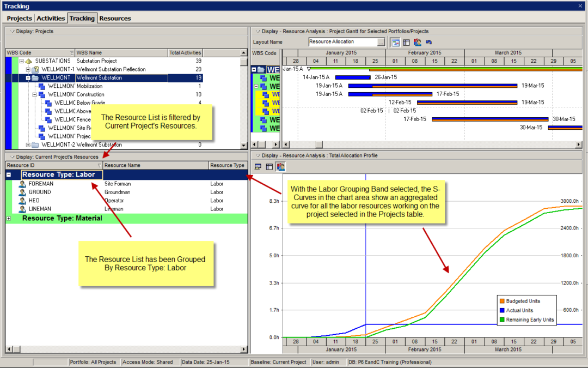The height and width of the screenshot is (368, 588).
Task: Click the LINEMAN resource person icon
Action: [x=22, y=209]
